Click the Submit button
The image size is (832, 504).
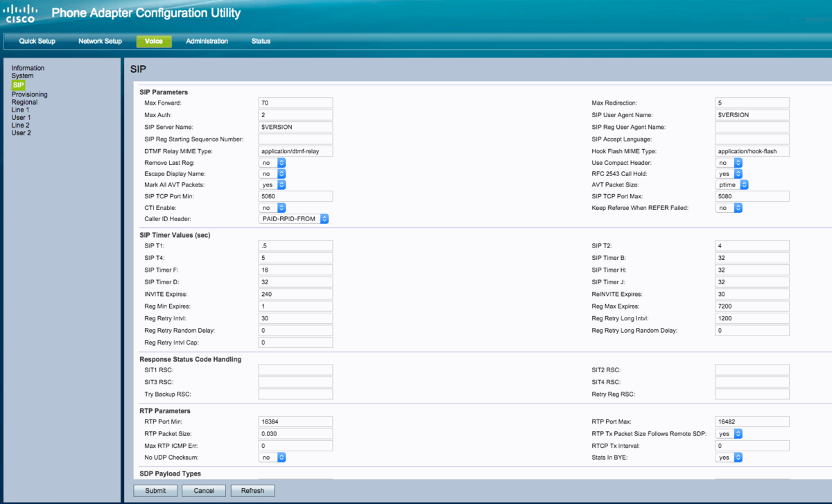pos(155,491)
